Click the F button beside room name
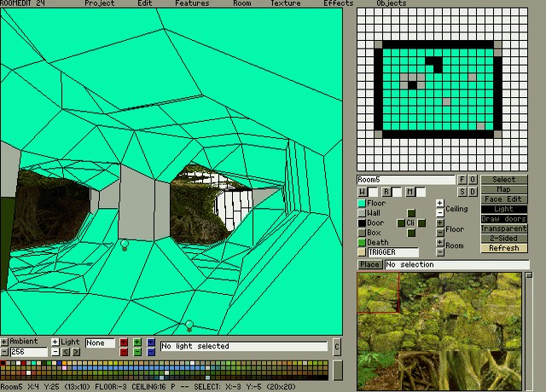 coord(463,180)
